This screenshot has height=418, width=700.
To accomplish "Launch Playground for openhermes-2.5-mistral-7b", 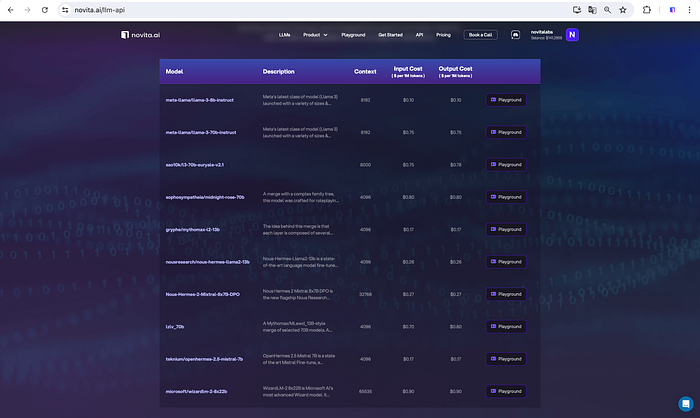I will coord(506,359).
